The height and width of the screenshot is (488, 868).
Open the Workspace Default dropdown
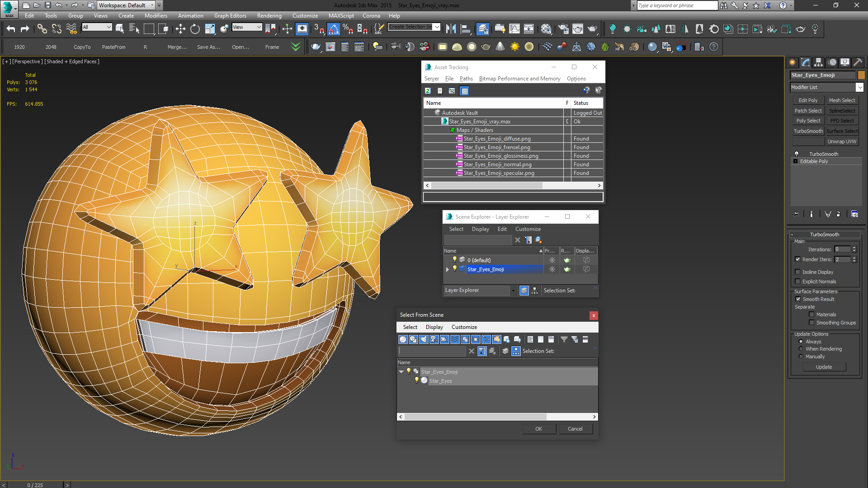tap(152, 5)
